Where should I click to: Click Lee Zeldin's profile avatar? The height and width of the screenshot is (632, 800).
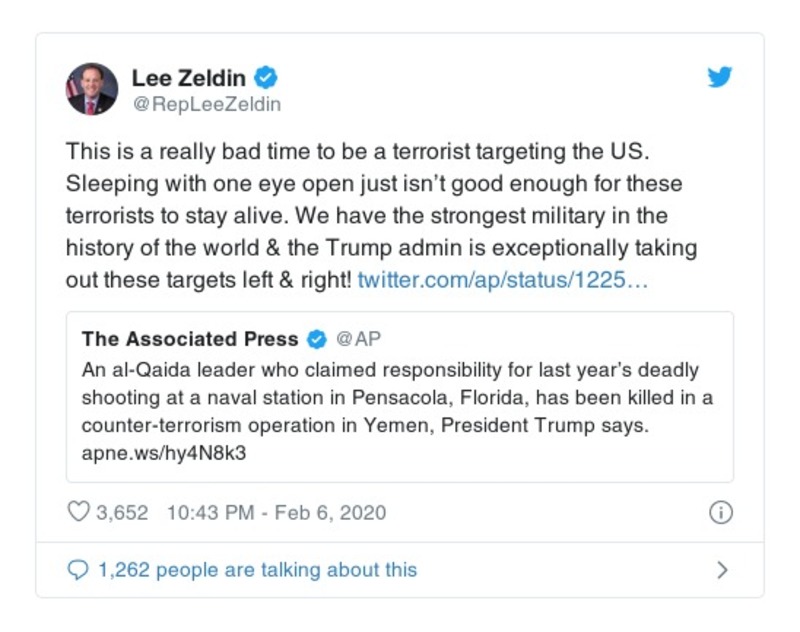[92, 89]
